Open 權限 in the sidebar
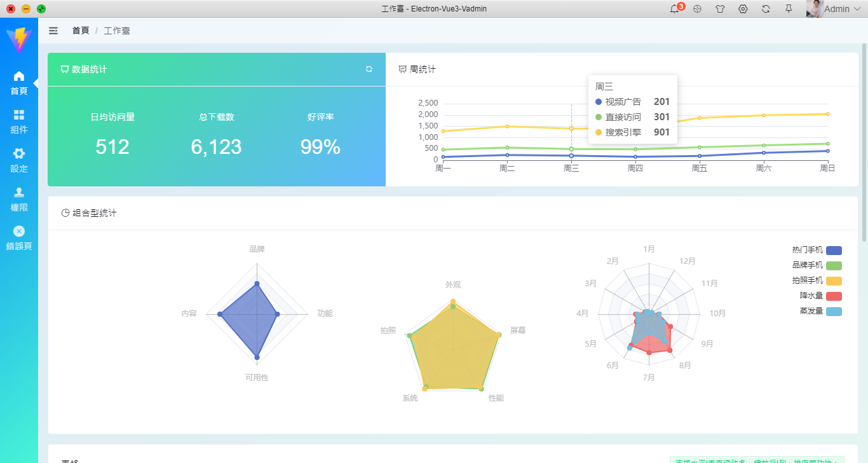Screen dimensions: 868x463 click(19, 200)
